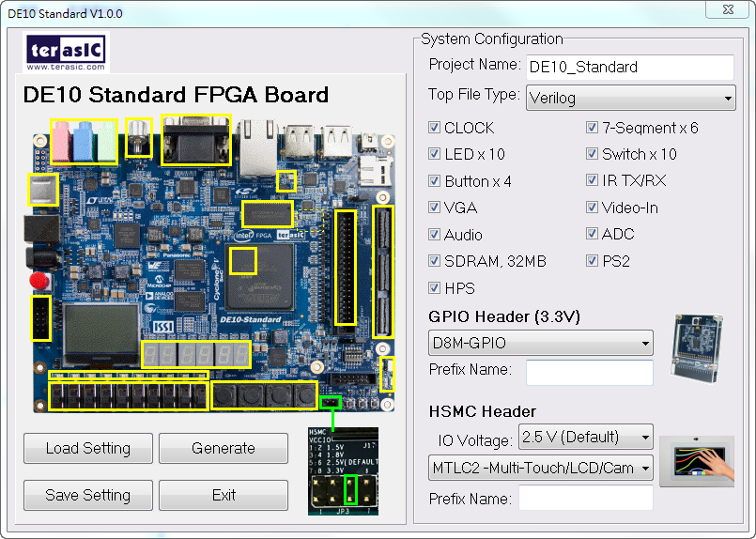
Task: Click the Save Setting button
Action: pos(88,495)
